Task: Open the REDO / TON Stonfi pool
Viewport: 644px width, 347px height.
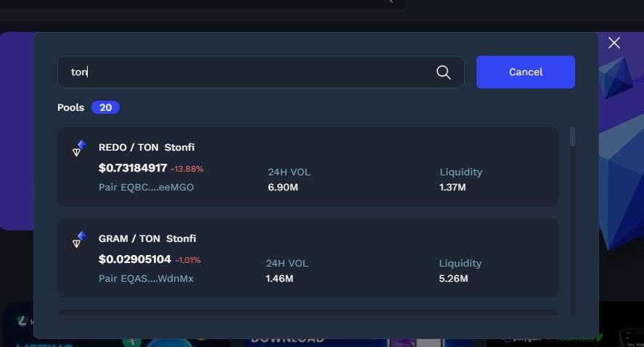Action: [x=307, y=166]
